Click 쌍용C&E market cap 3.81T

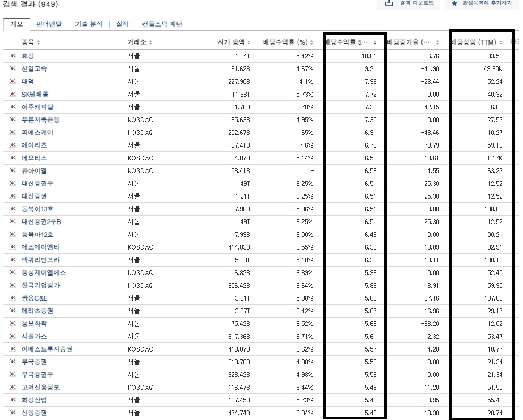242,298
